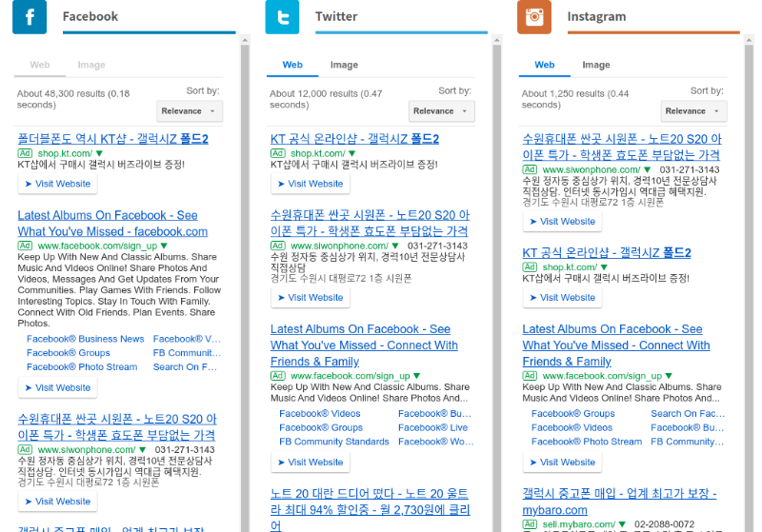This screenshot has height=532, width=762.
Task: Click Visit Website under first Facebook column ad
Action: click(57, 184)
